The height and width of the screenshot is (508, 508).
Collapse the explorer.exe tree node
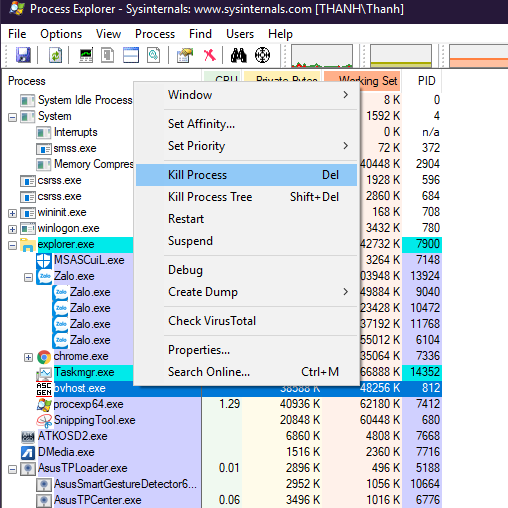(12, 246)
